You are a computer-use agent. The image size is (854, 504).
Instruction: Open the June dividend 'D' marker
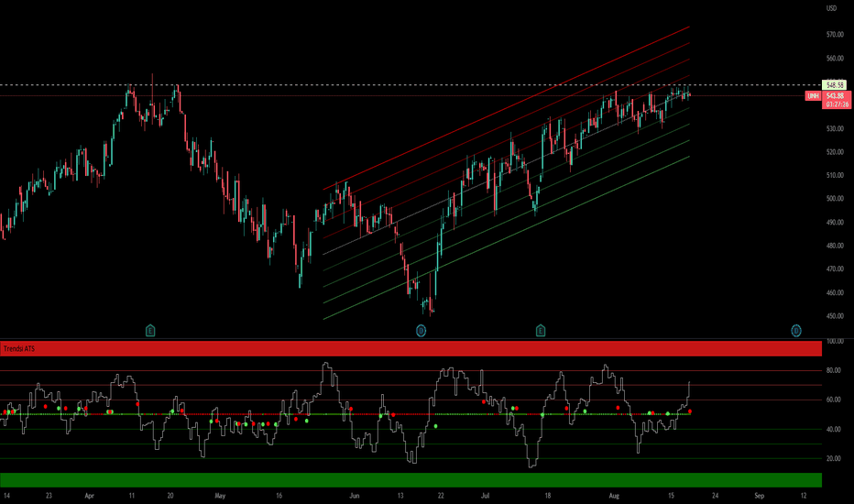click(x=421, y=331)
